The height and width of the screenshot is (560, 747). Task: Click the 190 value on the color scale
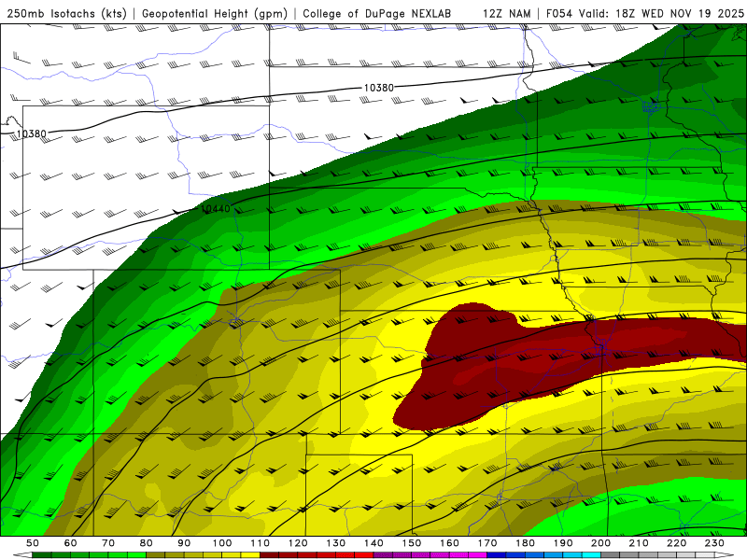tap(564, 543)
